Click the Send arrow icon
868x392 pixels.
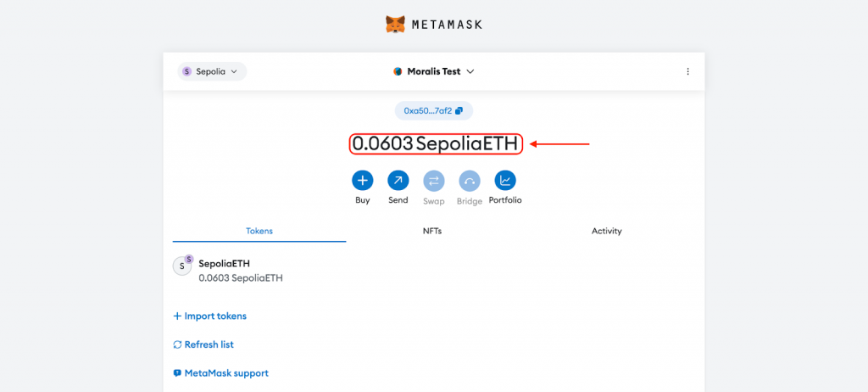point(398,180)
